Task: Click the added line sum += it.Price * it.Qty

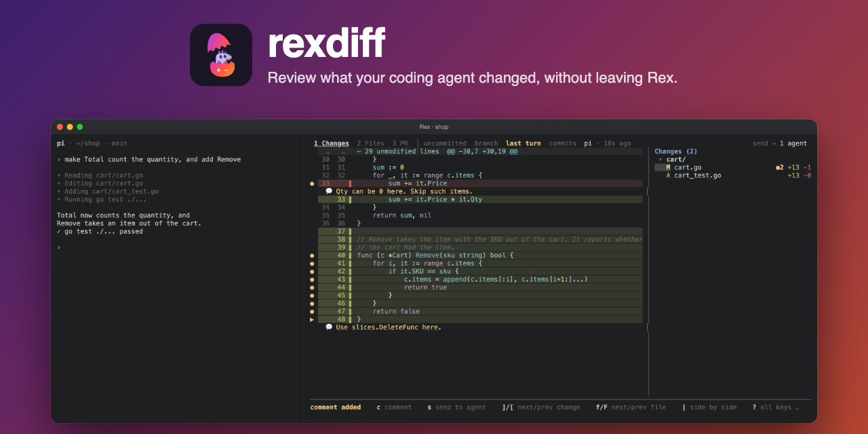Action: (x=435, y=199)
